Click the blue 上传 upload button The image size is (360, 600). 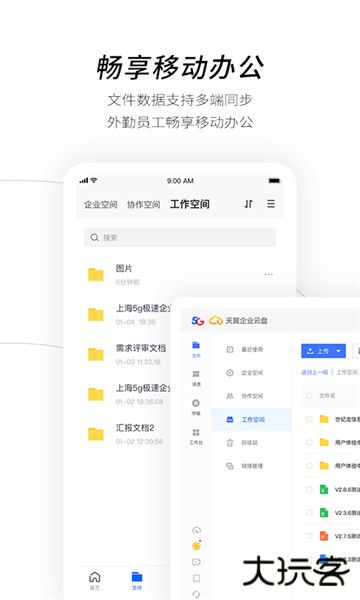(323, 351)
